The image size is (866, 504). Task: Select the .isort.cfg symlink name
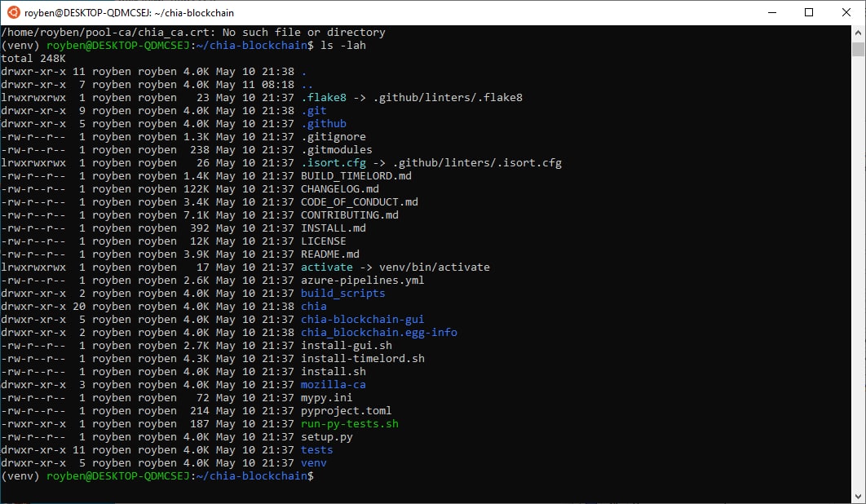[333, 163]
